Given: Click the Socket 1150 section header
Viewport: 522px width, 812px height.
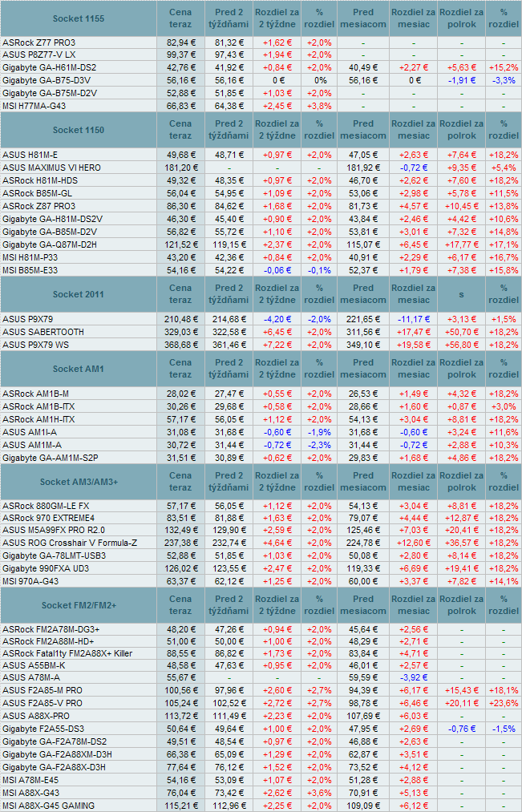Looking at the screenshot, I should tap(79, 130).
